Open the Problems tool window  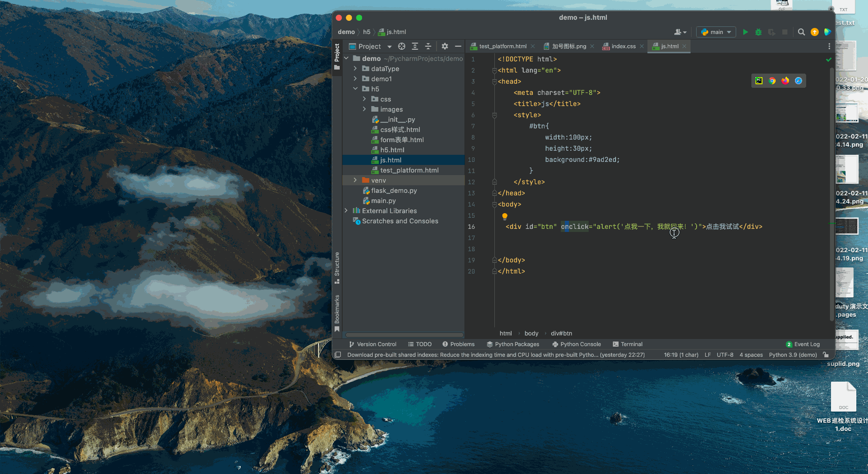(458, 344)
